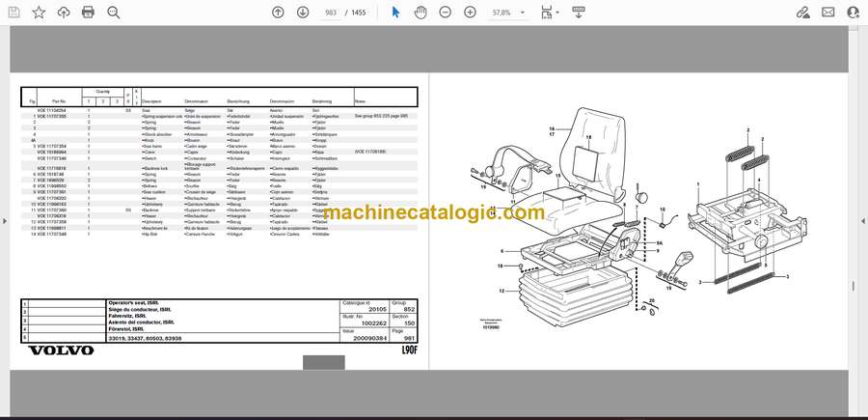Image resolution: width=868 pixels, height=420 pixels.
Task: Upload the file to cloud
Action: [64, 13]
